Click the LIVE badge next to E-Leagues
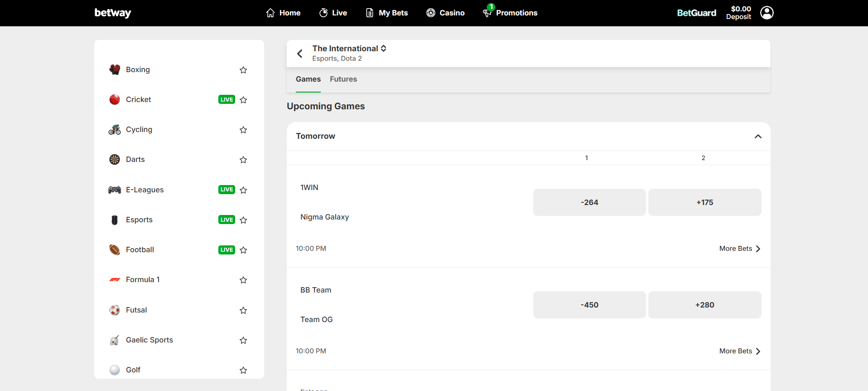 227,190
